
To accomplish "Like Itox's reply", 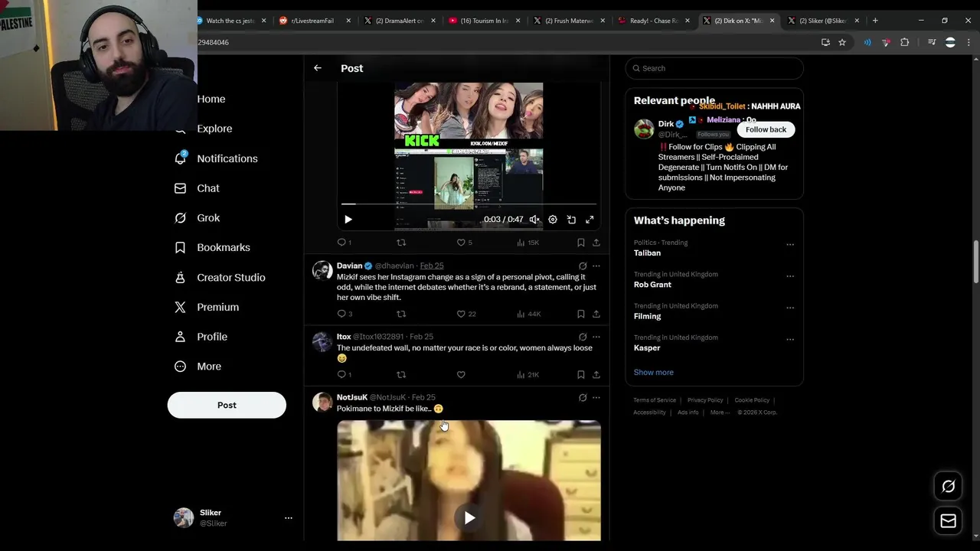I will (x=461, y=374).
